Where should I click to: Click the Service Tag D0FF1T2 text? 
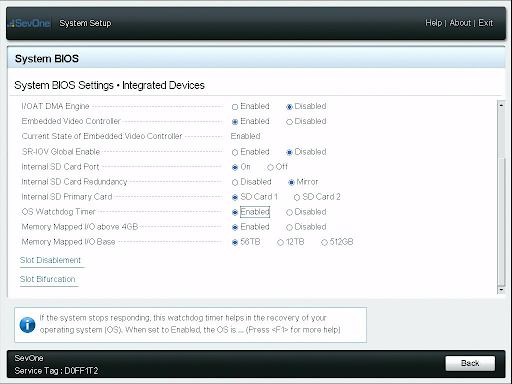(x=56, y=371)
